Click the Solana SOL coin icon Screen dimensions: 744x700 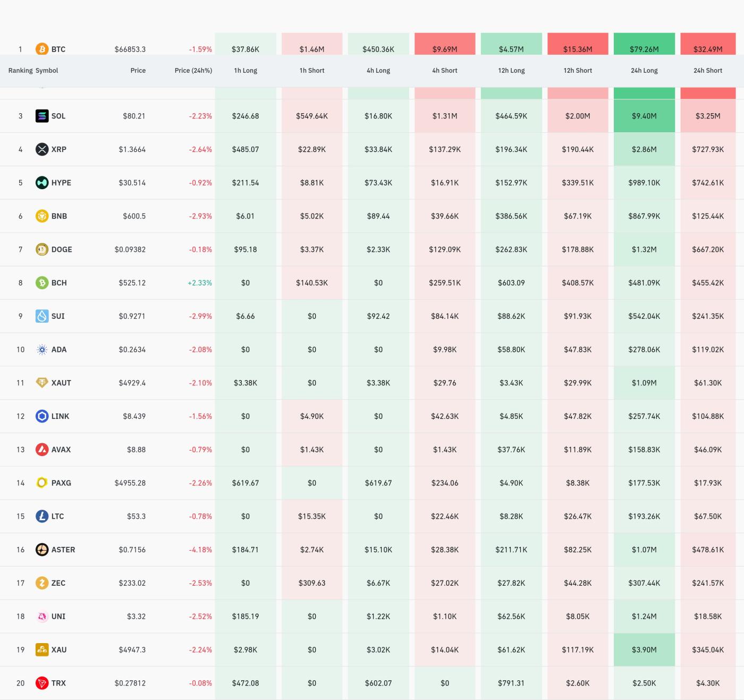pos(41,116)
